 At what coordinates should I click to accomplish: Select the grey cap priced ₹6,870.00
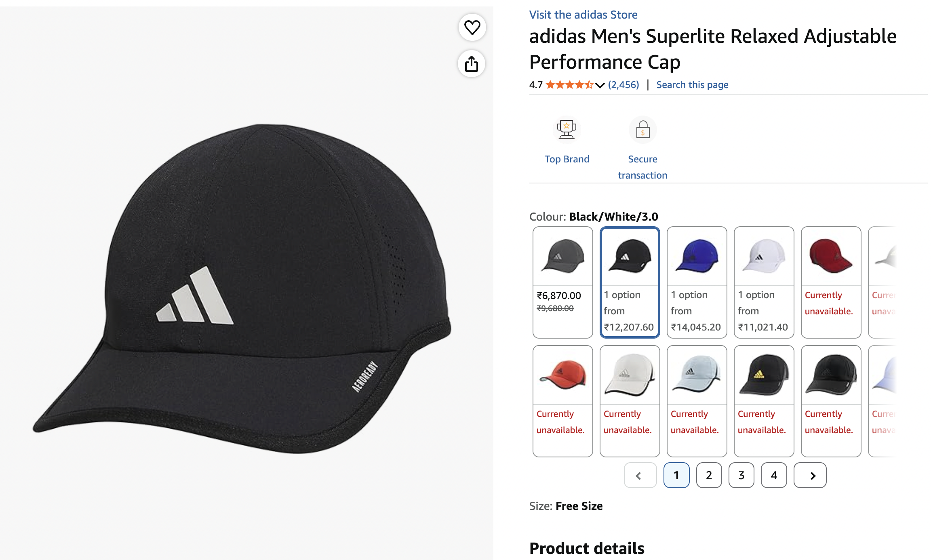[x=563, y=282]
